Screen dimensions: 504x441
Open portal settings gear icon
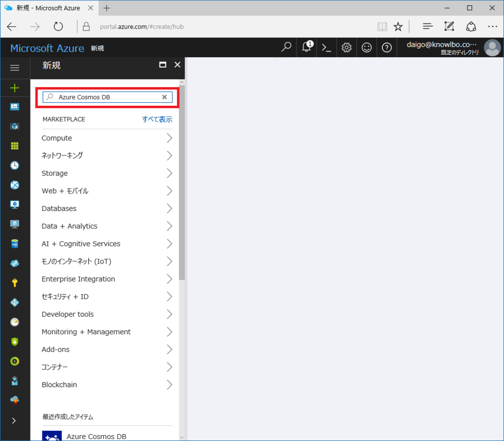pyautogui.click(x=346, y=48)
